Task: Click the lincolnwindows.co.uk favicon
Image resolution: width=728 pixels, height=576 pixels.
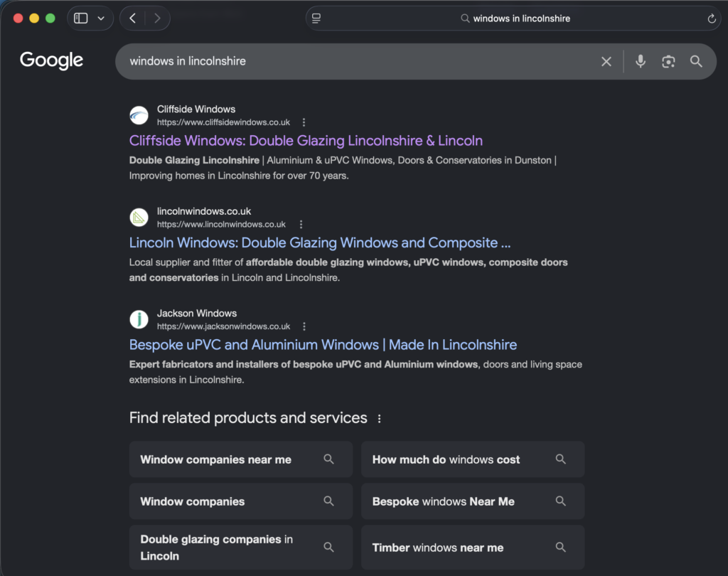Action: (139, 218)
